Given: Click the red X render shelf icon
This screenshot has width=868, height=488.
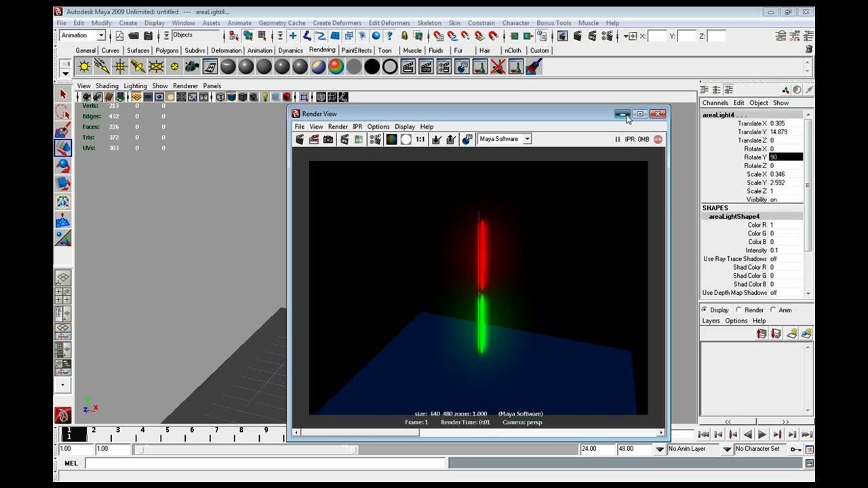Looking at the screenshot, I should [x=498, y=66].
